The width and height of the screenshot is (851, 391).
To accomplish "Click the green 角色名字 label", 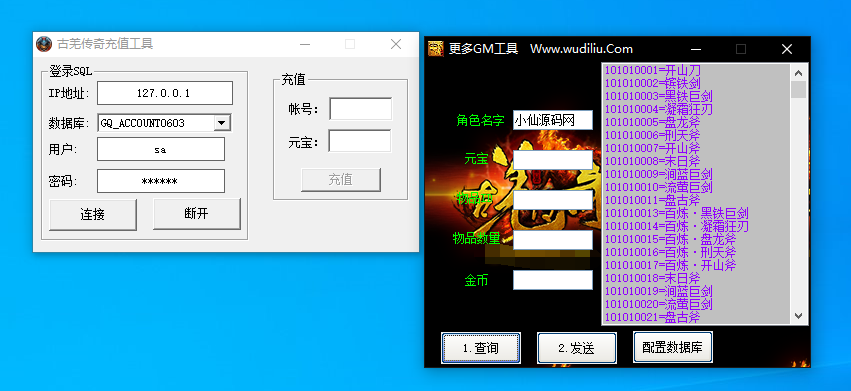I will [x=480, y=121].
